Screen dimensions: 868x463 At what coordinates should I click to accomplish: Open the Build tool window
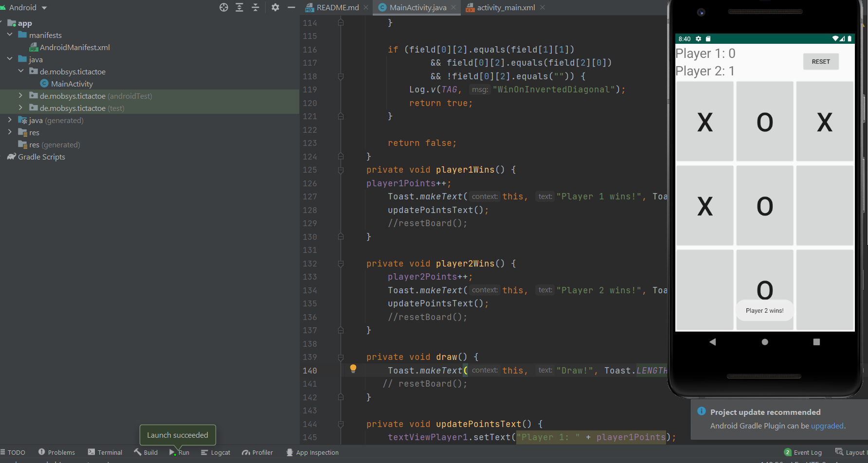pos(145,452)
